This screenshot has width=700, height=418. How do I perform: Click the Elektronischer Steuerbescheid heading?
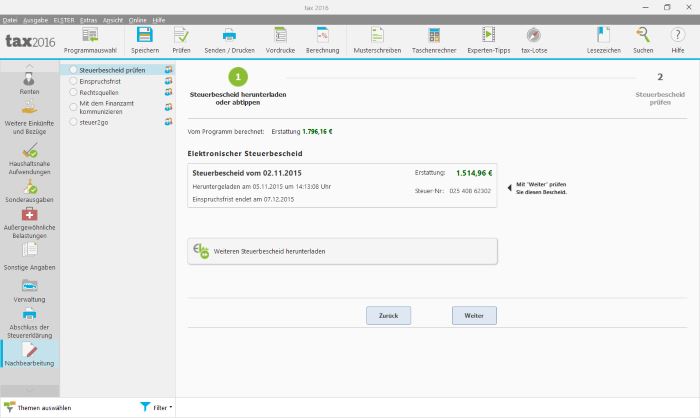tap(245, 154)
